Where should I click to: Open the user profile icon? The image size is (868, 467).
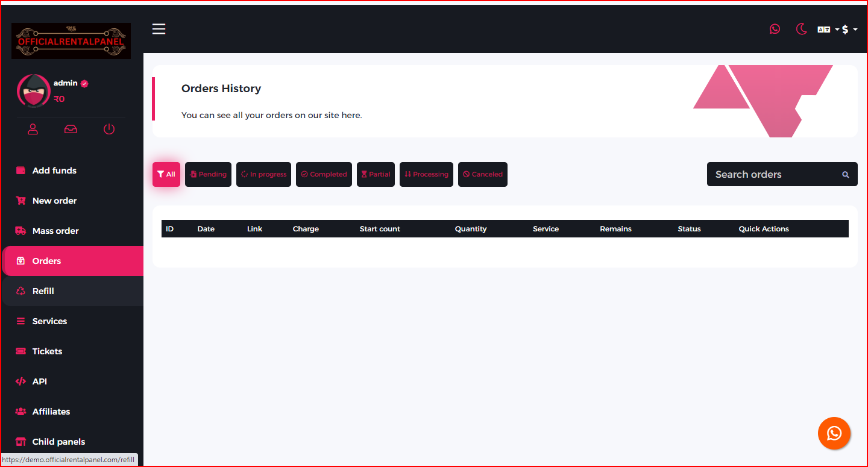click(33, 129)
